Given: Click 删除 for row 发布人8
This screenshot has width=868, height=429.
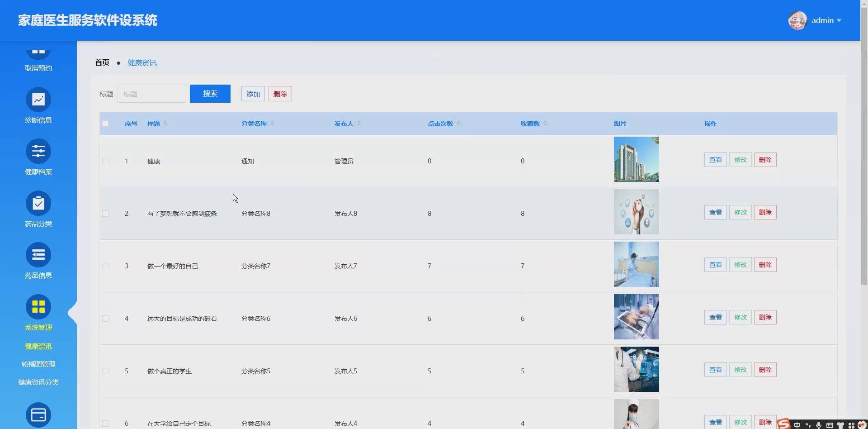Looking at the screenshot, I should coord(765,212).
